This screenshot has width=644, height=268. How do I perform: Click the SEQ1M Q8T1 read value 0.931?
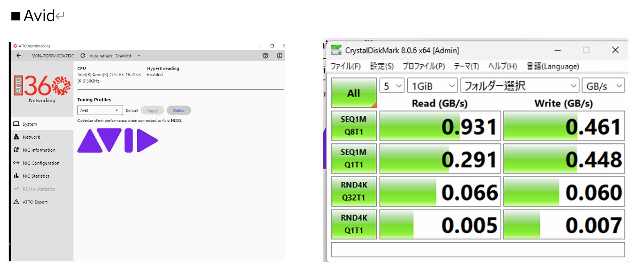click(x=440, y=126)
